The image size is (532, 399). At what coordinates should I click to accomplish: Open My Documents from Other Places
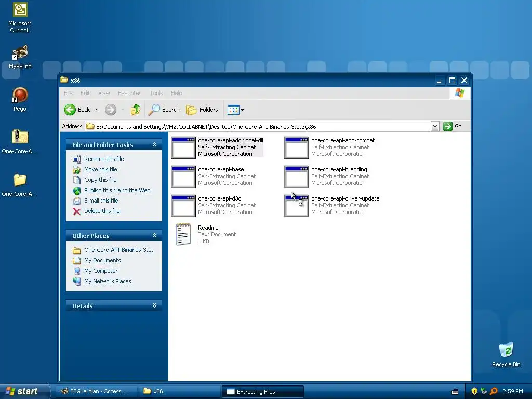tap(102, 260)
